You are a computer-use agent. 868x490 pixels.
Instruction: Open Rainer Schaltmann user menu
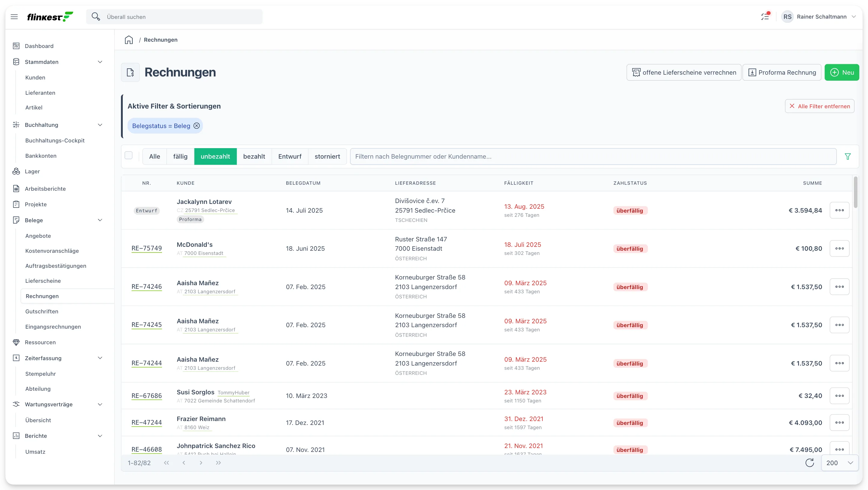pos(819,17)
